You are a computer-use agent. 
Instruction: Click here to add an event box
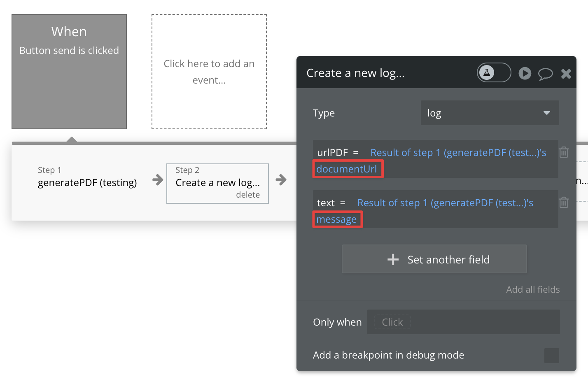(x=209, y=72)
